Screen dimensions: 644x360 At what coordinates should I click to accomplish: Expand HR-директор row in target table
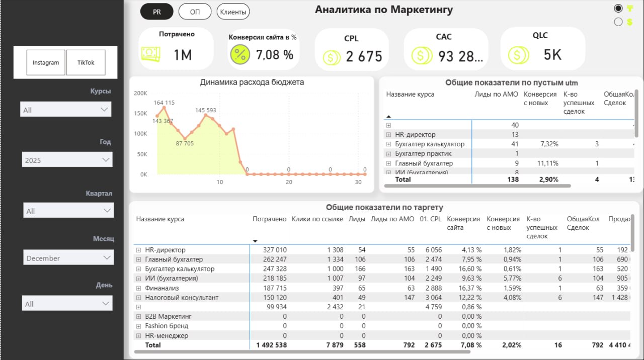(x=138, y=250)
